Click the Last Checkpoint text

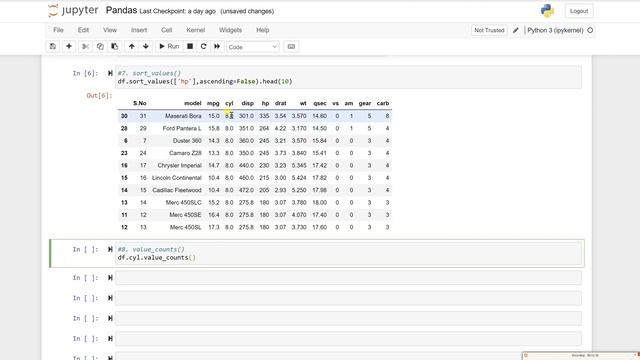[x=177, y=11]
